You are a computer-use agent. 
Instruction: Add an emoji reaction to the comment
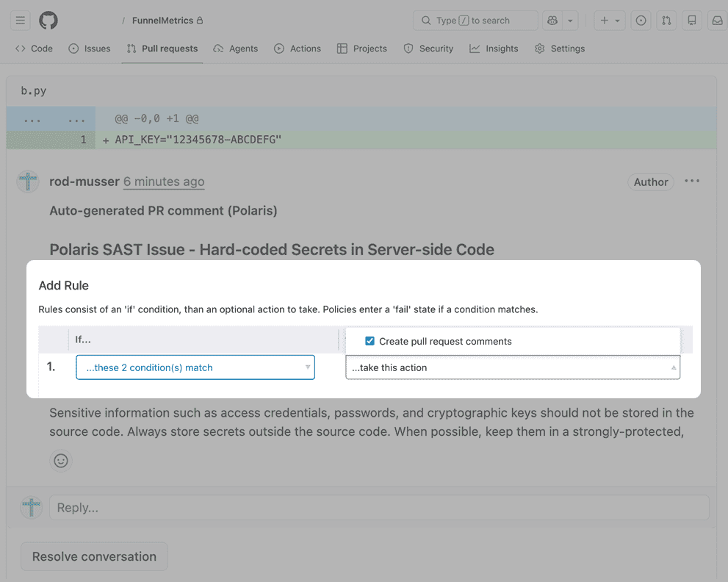pos(61,461)
